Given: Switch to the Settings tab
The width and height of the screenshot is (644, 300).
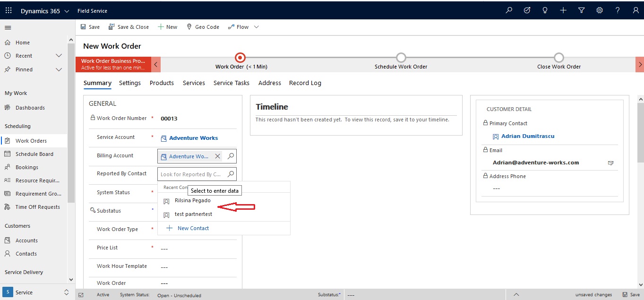Looking at the screenshot, I should [x=130, y=83].
